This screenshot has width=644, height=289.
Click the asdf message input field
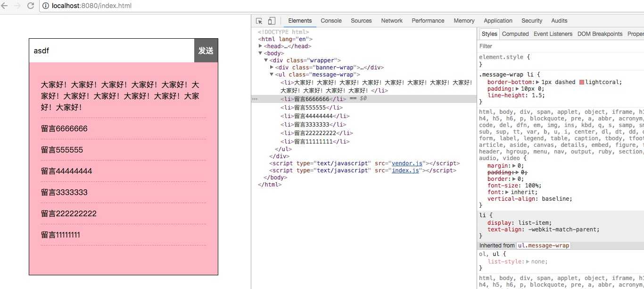tap(112, 51)
